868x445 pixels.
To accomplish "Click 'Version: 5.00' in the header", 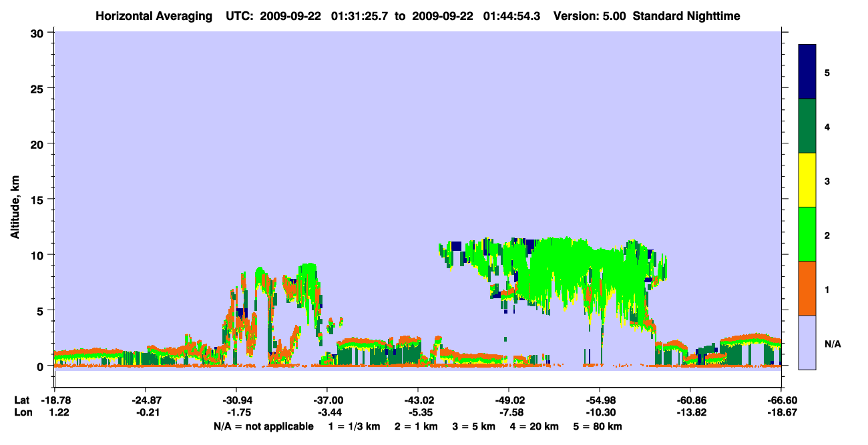I will click(x=590, y=15).
